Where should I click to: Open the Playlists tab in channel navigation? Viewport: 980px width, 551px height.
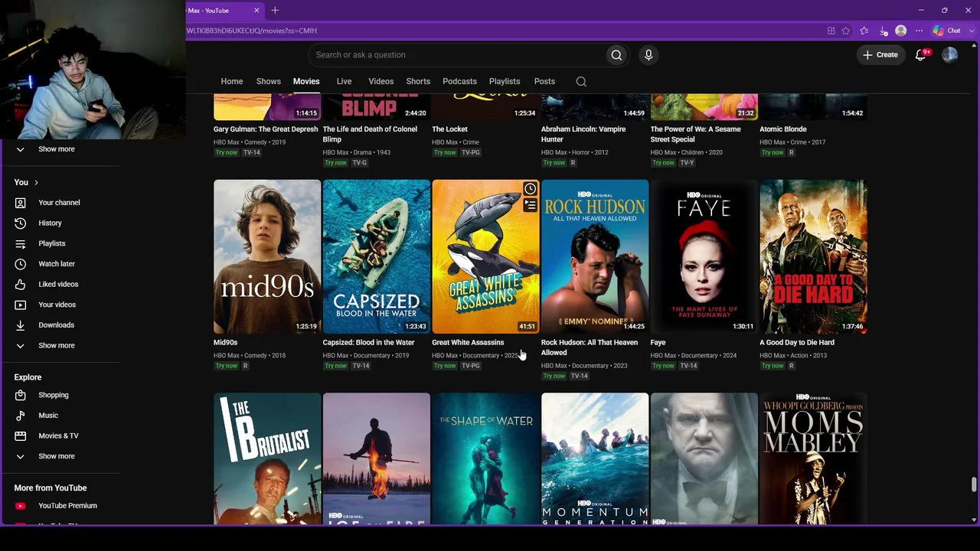click(505, 81)
